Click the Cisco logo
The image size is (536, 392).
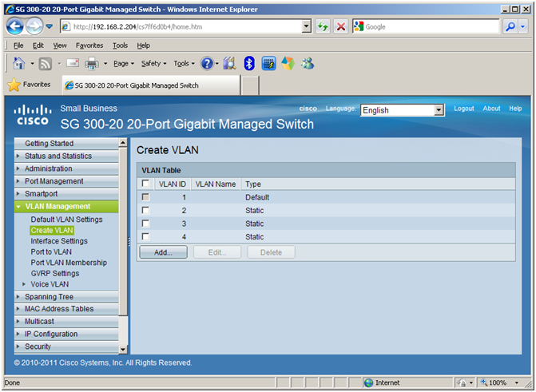pos(33,115)
